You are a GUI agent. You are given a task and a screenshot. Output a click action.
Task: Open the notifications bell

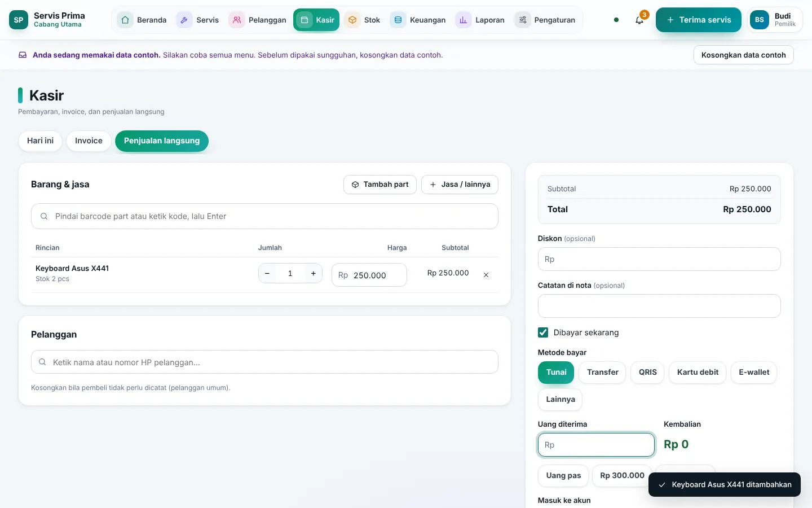coord(639,20)
